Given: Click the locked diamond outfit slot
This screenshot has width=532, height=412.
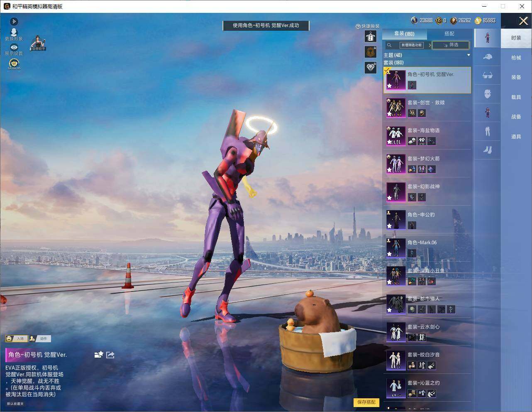Looking at the screenshot, I should (x=370, y=67).
